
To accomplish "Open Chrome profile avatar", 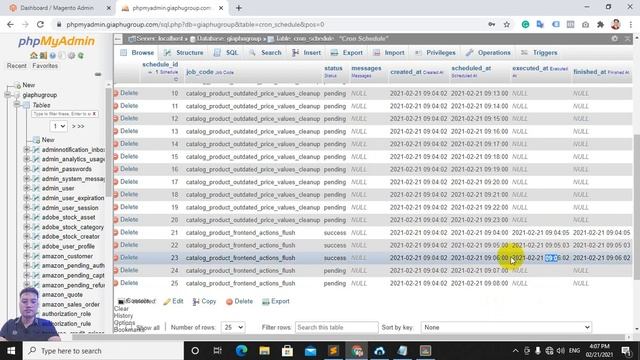I will pyautogui.click(x=616, y=24).
